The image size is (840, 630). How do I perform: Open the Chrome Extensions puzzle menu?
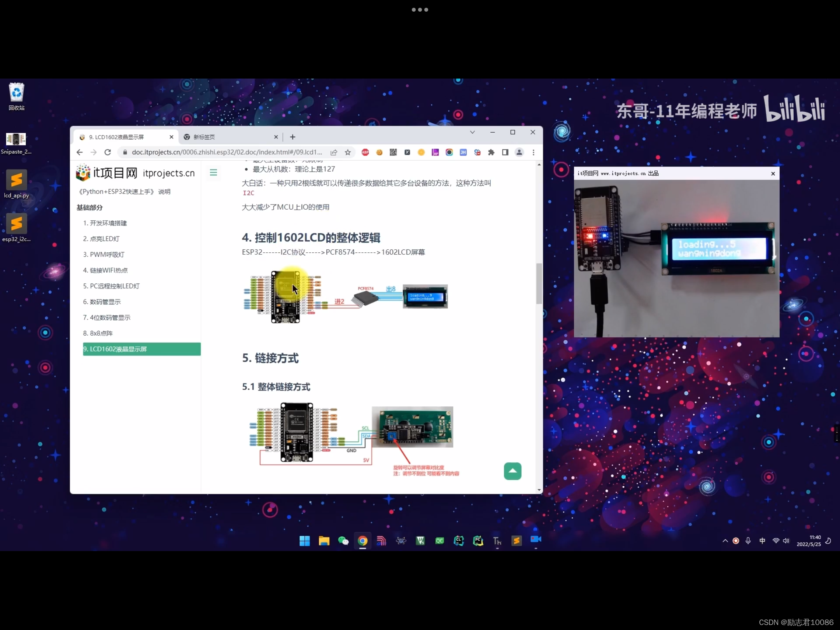491,152
